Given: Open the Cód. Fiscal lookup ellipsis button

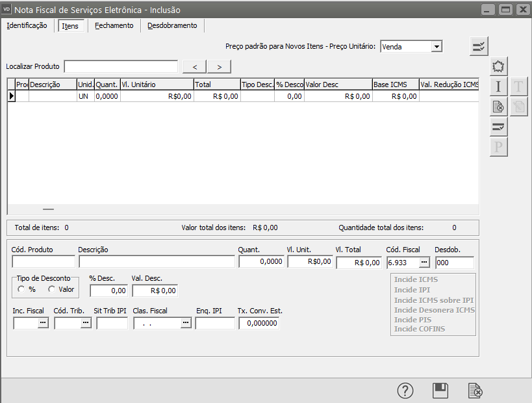Looking at the screenshot, I should [424, 262].
